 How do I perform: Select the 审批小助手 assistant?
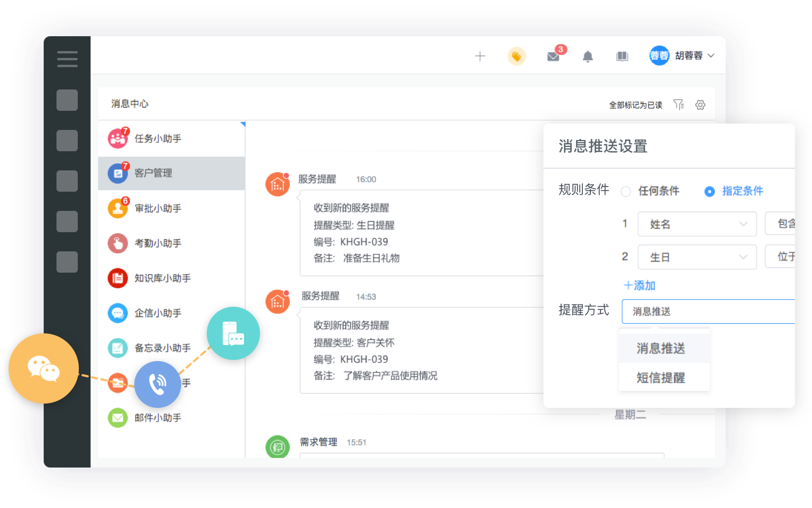[158, 208]
